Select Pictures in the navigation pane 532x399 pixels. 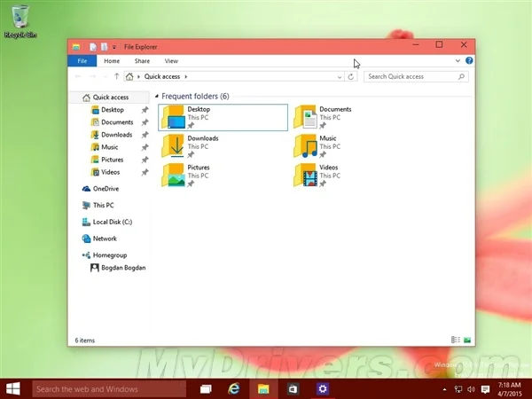pyautogui.click(x=112, y=160)
